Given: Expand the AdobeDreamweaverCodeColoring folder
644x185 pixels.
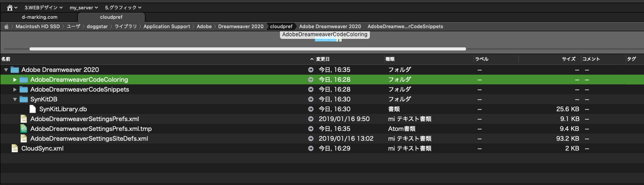Looking at the screenshot, I should (x=15, y=80).
